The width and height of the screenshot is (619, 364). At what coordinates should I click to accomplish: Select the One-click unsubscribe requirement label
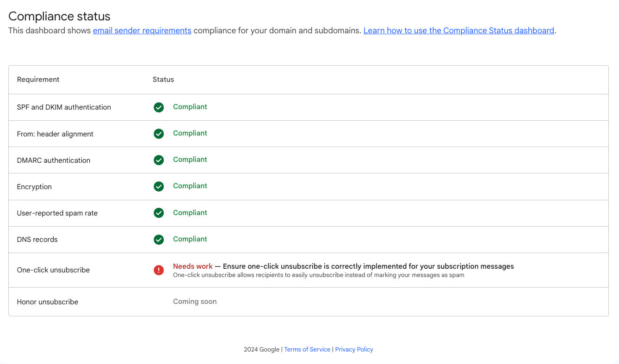(53, 270)
